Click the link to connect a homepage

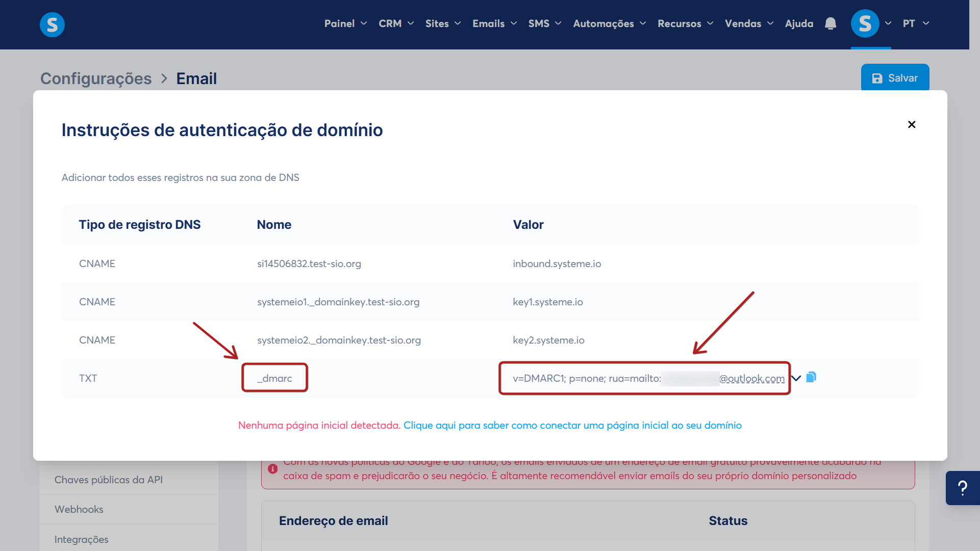coord(572,425)
